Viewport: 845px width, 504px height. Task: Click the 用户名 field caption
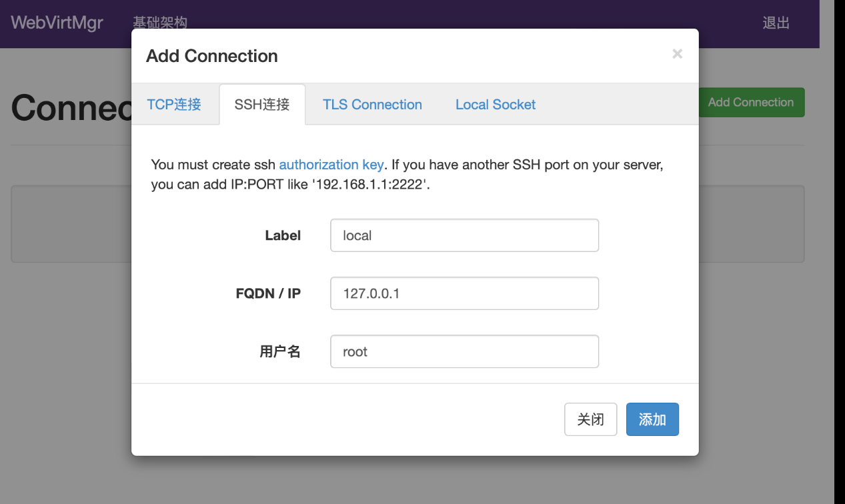pos(279,351)
